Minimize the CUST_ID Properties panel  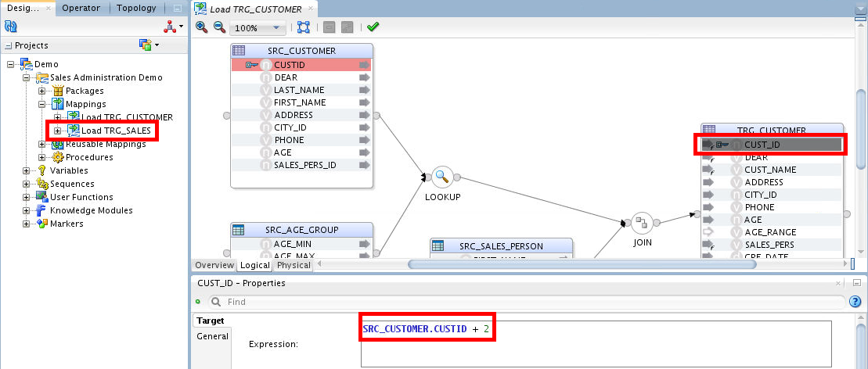[x=855, y=283]
